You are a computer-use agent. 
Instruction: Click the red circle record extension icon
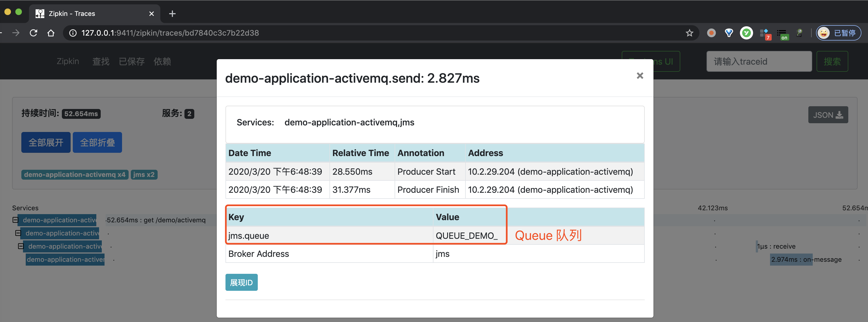711,33
